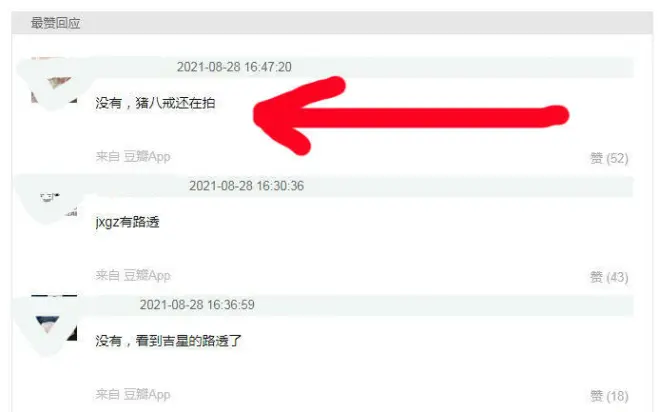Select the 2021-08-28 16:30:36 timestamp
660x412 pixels.
tap(246, 186)
